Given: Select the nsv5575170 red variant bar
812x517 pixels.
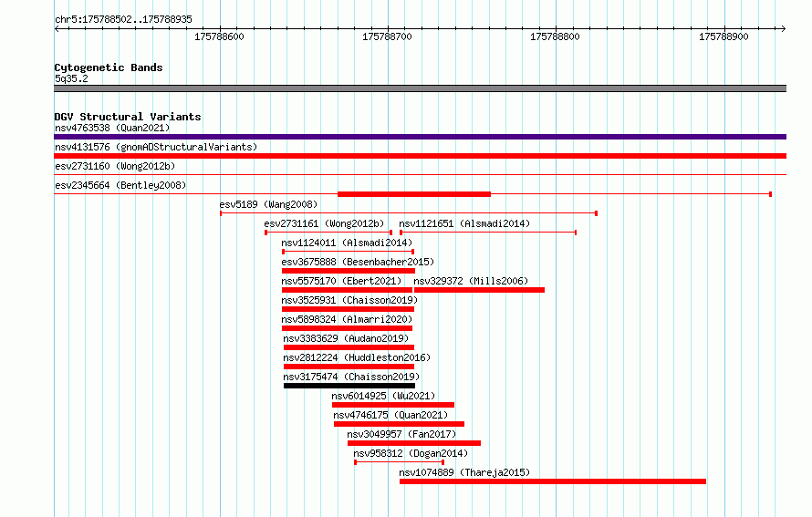Looking at the screenshot, I should click(x=347, y=290).
